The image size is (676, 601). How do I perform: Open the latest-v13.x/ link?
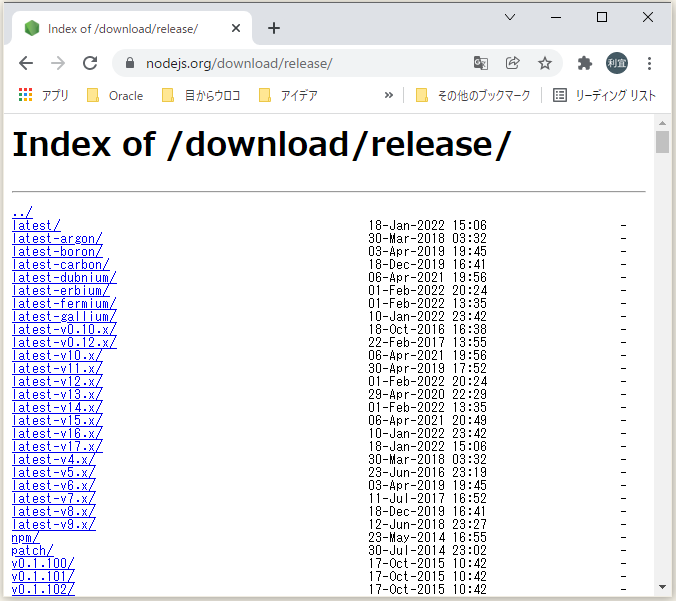click(x=57, y=394)
